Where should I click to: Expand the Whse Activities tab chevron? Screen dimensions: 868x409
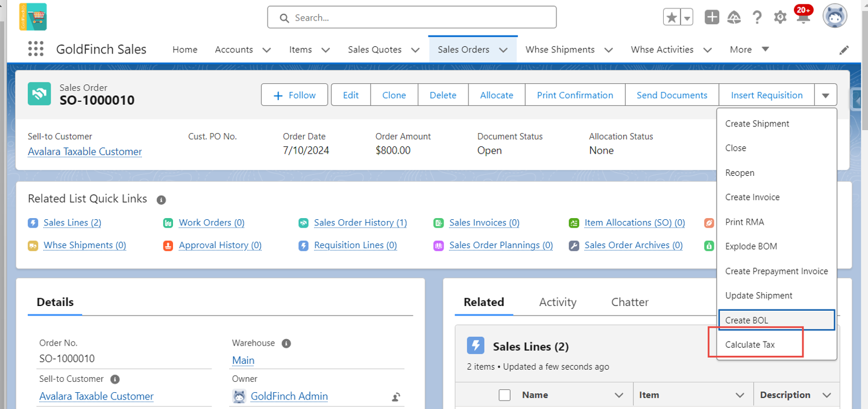707,50
